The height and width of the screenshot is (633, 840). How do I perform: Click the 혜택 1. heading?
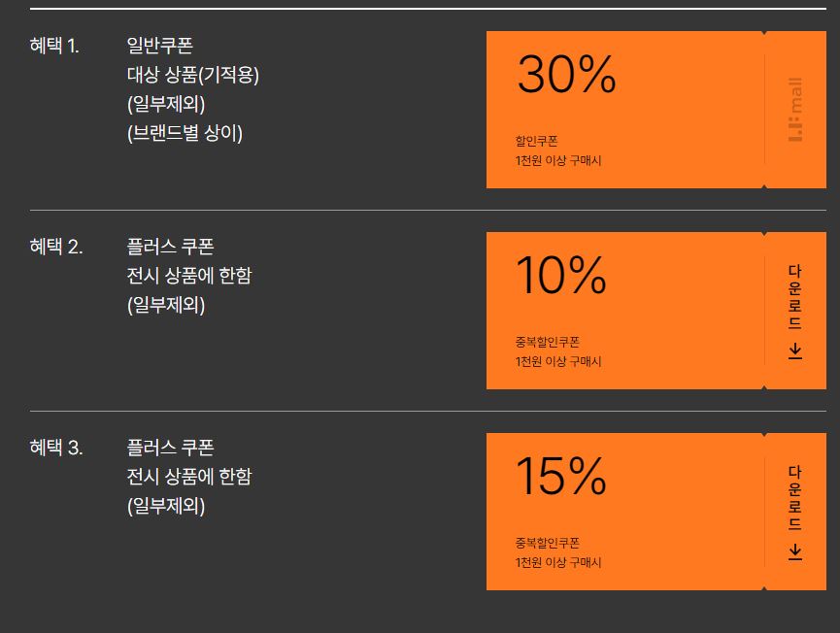click(x=54, y=46)
